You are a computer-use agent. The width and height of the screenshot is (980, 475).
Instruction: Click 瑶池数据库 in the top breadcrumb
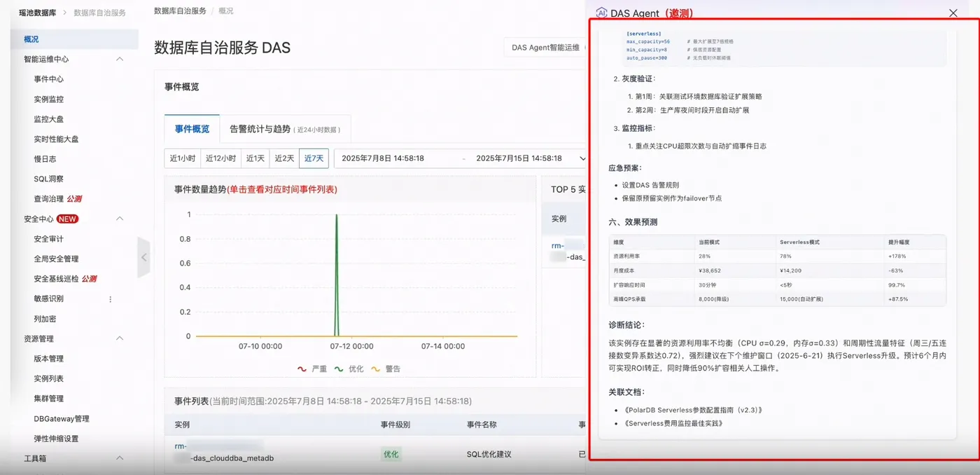[38, 13]
